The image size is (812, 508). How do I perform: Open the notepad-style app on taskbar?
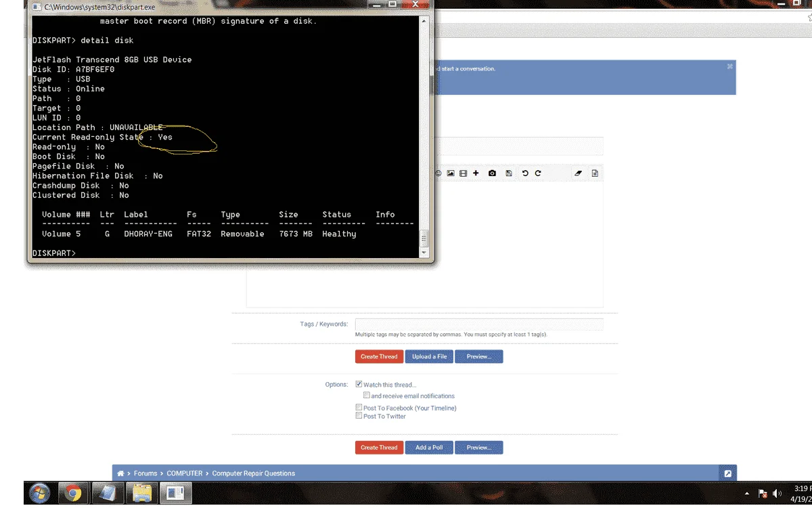[x=107, y=493]
